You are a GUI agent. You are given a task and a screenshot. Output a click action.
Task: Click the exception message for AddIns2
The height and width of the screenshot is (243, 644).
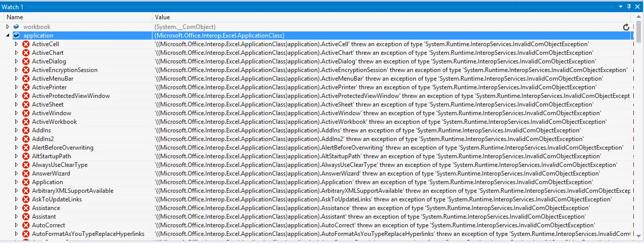(369, 139)
